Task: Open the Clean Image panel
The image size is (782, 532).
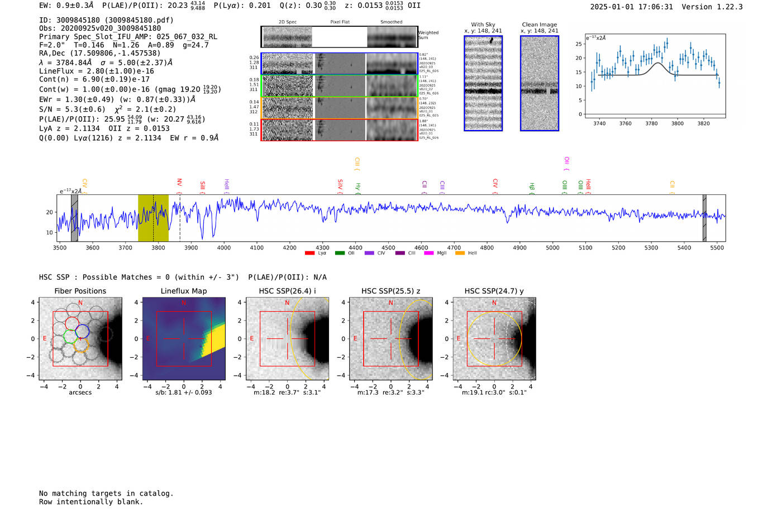Action: pos(540,83)
